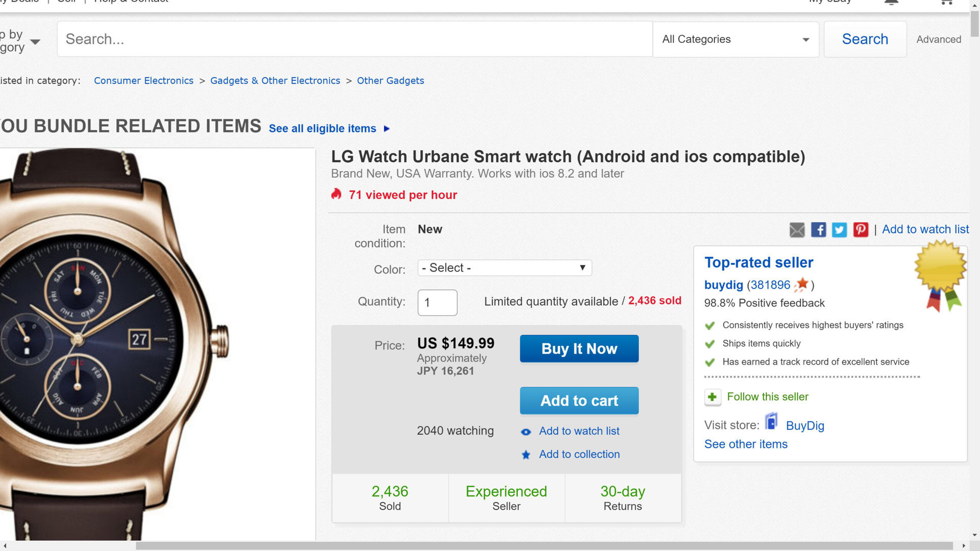Open See other items from the seller
Viewport: 980px width, 551px height.
point(746,444)
